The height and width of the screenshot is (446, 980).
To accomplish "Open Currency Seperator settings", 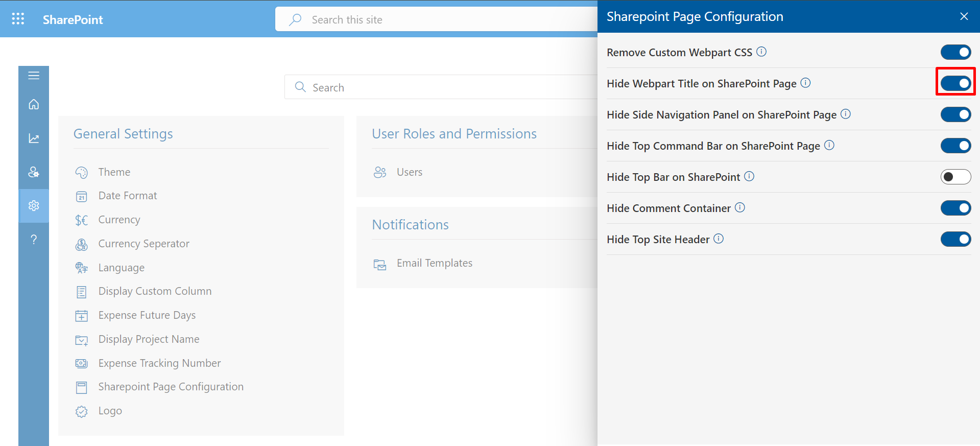I will point(144,244).
